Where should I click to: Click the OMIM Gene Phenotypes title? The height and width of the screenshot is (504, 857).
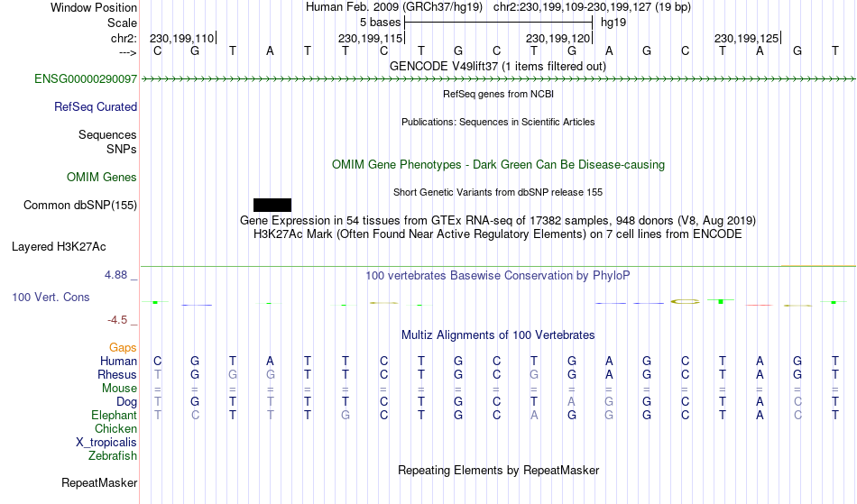(499, 164)
